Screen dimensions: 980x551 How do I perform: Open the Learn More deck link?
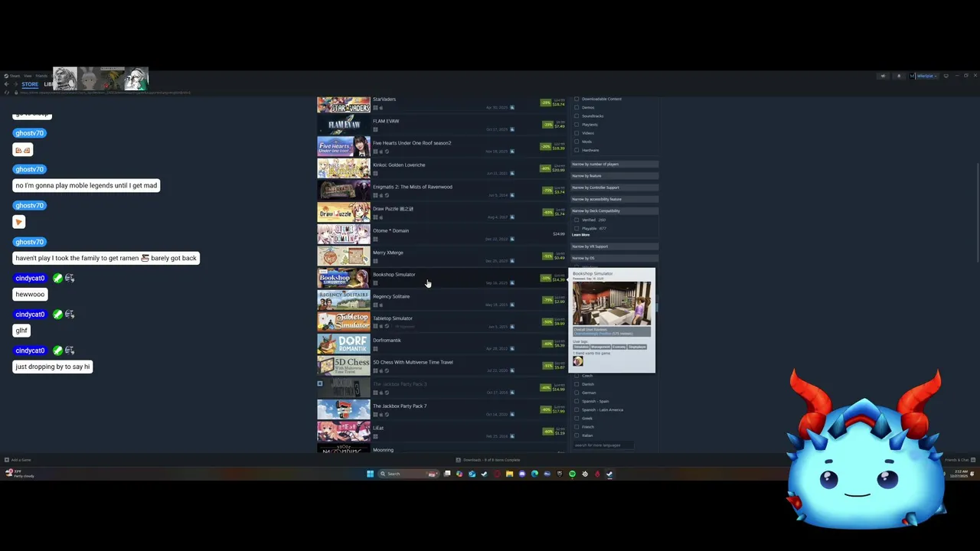(x=581, y=235)
